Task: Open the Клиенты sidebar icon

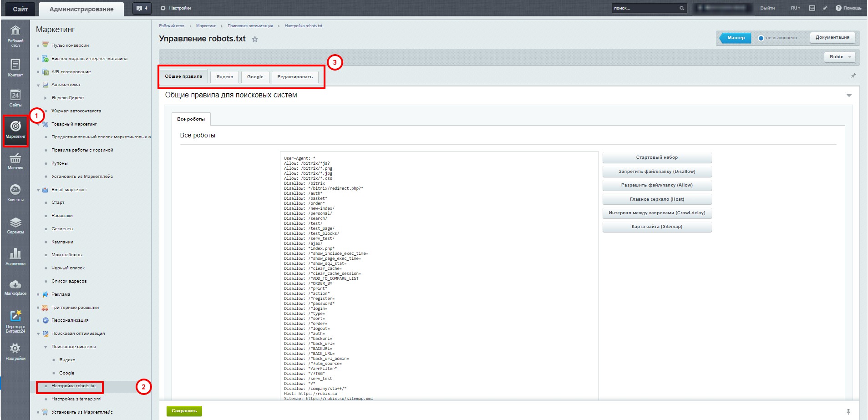Action: coord(15,192)
